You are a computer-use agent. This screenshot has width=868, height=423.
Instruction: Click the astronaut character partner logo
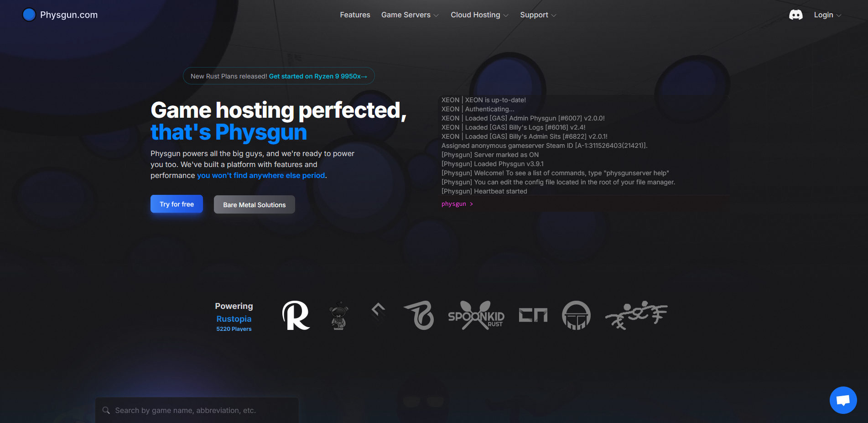tap(338, 315)
